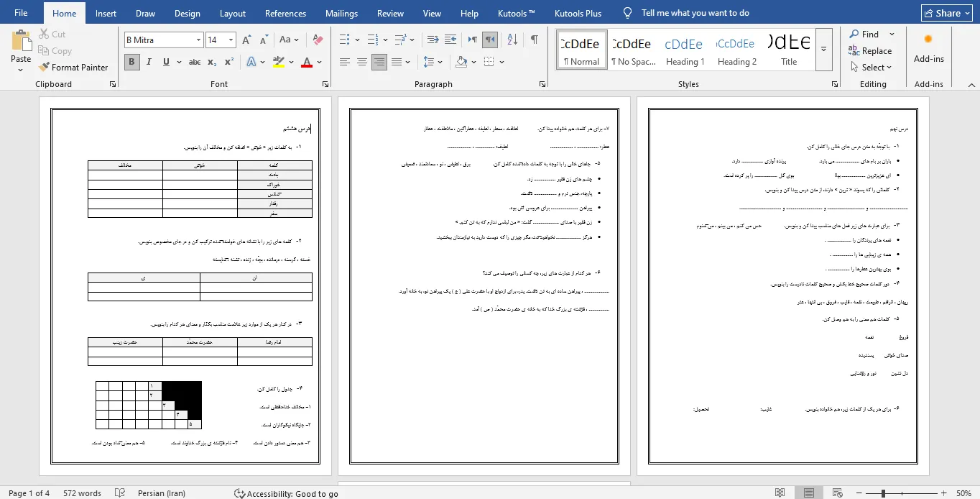This screenshot has height=499, width=980.
Task: Sort the selected text alphabetically
Action: click(x=512, y=40)
